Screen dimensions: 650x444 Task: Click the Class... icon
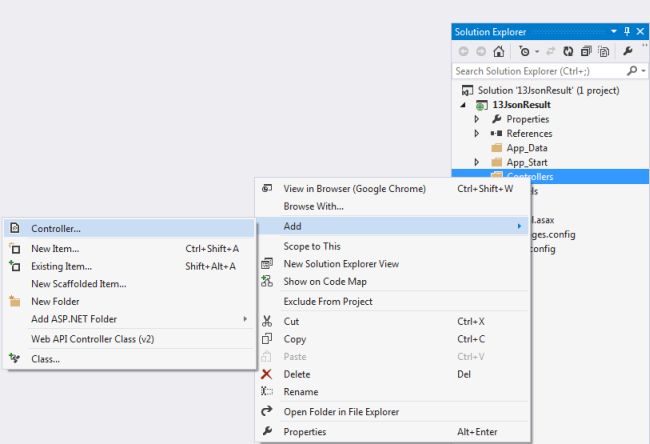[15, 358]
